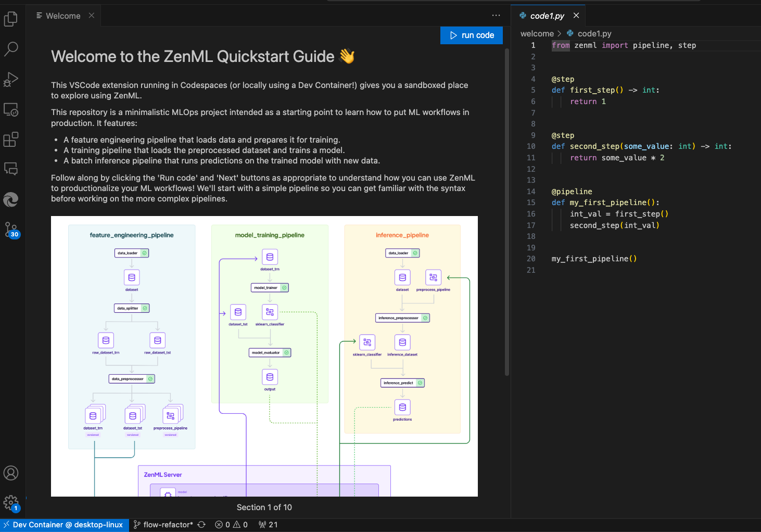This screenshot has width=761, height=532.
Task: Click the Run code button
Action: coord(471,35)
